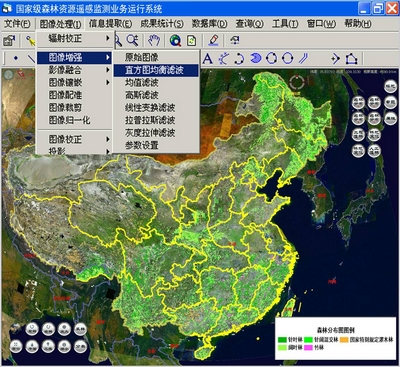Open the 成果统计(S) menu
Image resolution: width=400 pixels, height=367 pixels.
point(162,24)
